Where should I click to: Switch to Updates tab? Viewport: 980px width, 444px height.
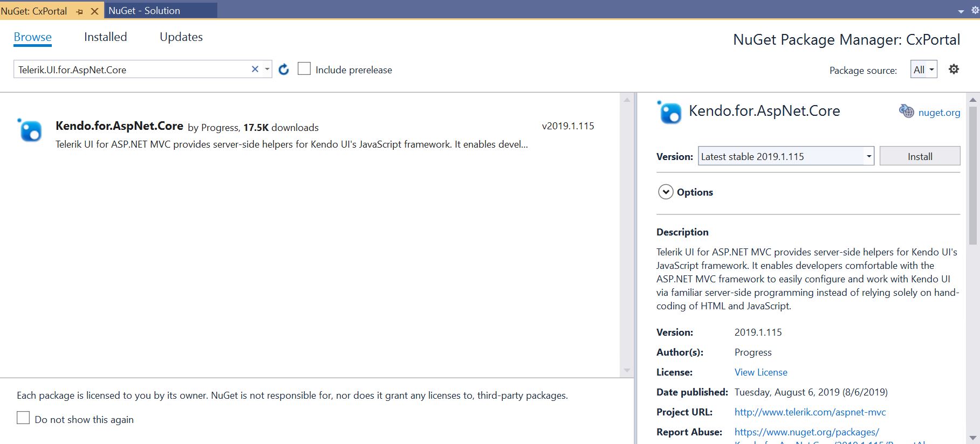(x=181, y=37)
